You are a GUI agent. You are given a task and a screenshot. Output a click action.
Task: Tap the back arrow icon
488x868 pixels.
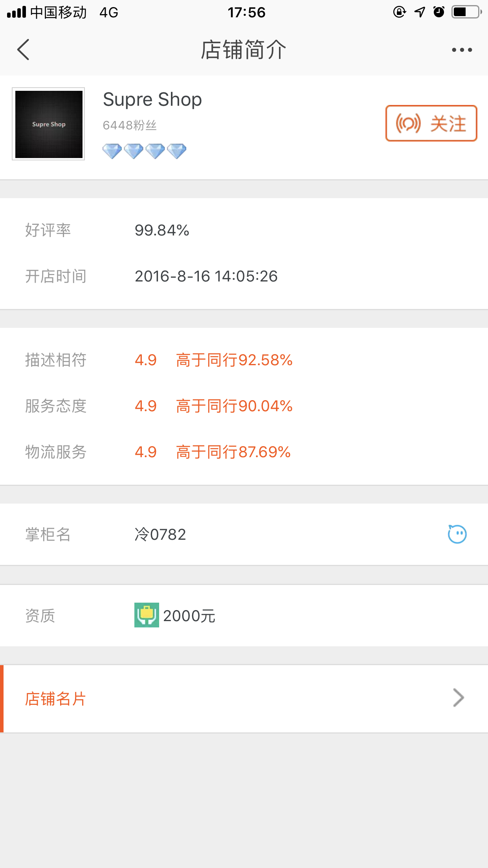(24, 50)
